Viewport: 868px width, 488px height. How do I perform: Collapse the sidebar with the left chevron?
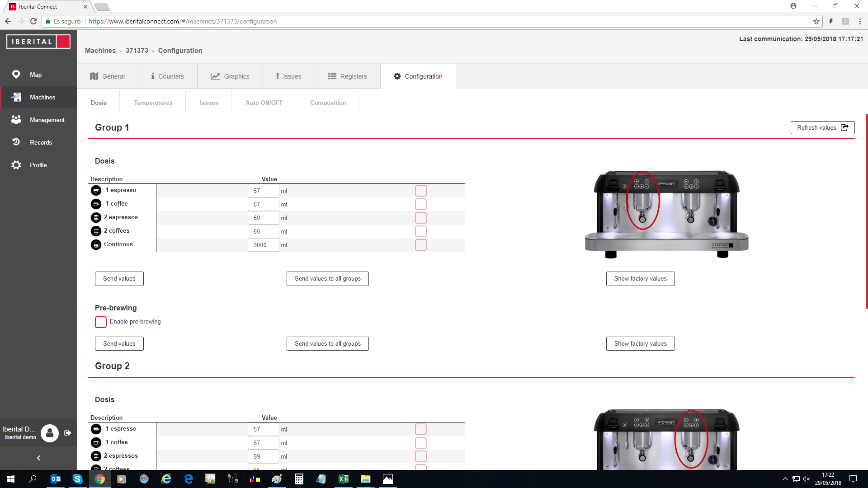click(x=38, y=458)
